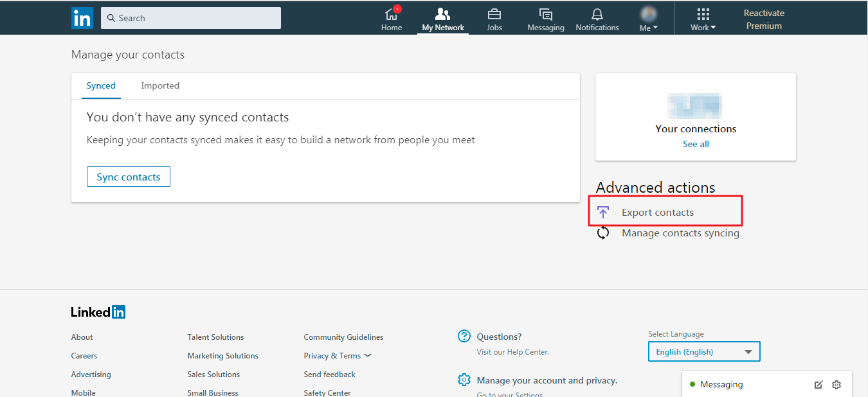Open Marketing Solutions footer link
The width and height of the screenshot is (868, 397).
222,355
